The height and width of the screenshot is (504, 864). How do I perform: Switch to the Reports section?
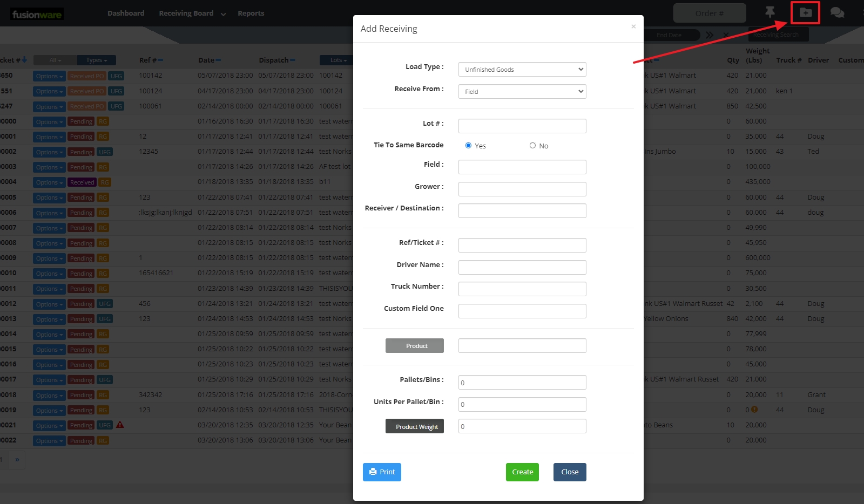251,13
